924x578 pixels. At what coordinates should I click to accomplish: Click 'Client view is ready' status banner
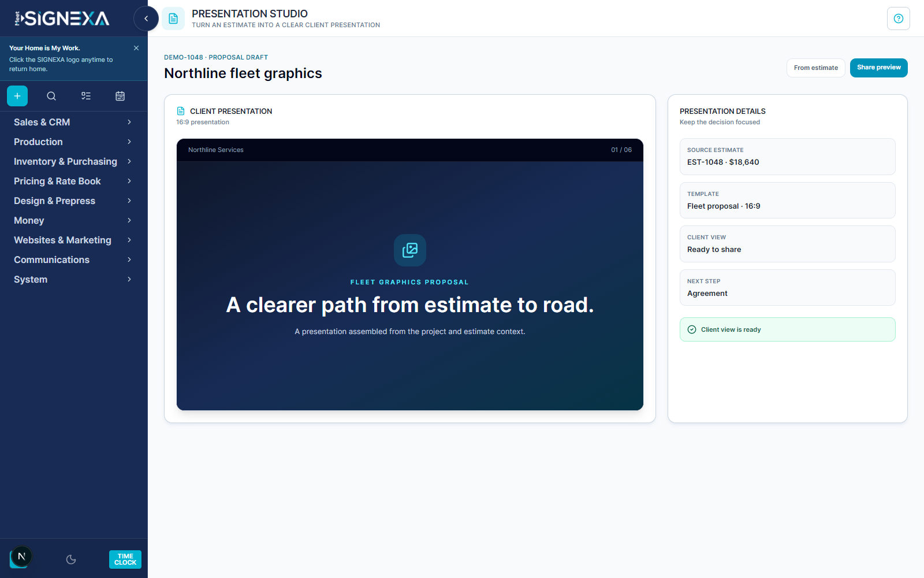(788, 329)
